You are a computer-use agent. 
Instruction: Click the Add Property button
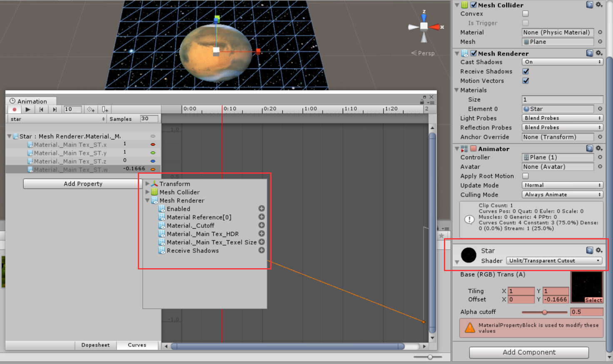[82, 183]
